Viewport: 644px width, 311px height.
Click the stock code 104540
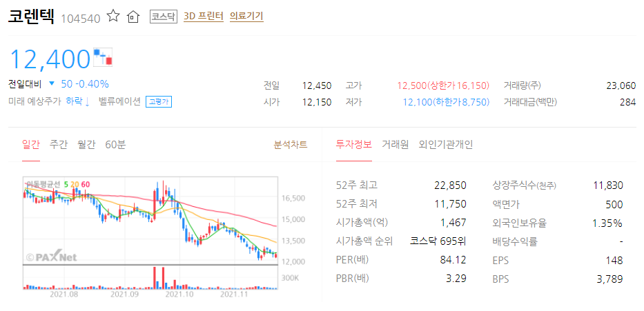click(81, 19)
